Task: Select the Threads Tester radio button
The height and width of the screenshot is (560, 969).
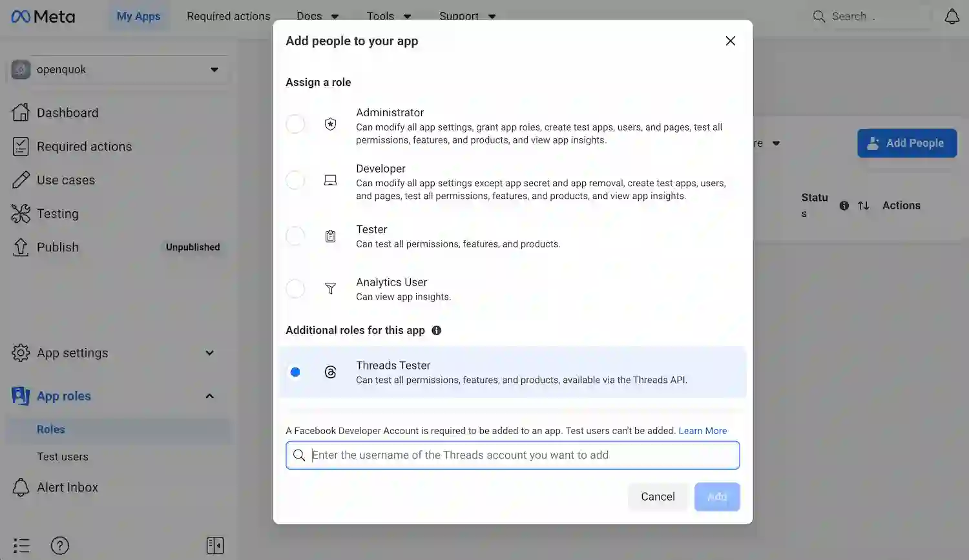Action: (295, 372)
